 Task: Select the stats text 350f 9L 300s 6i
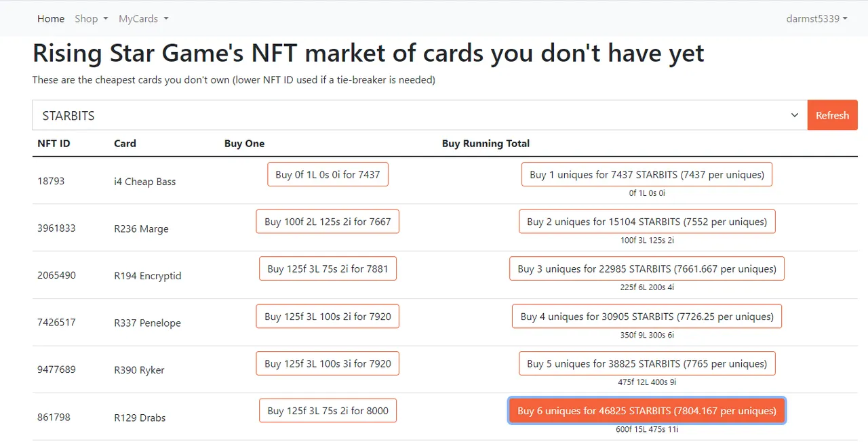(647, 335)
